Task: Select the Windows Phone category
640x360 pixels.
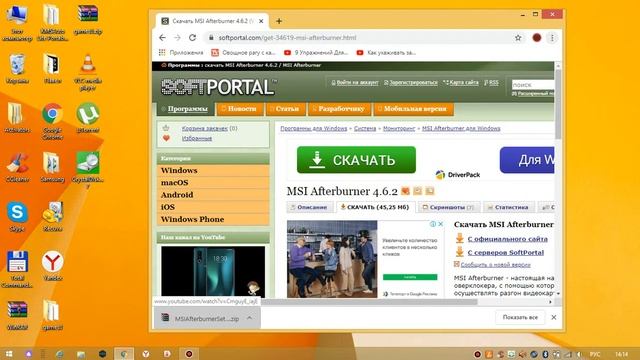Action: pos(213,220)
